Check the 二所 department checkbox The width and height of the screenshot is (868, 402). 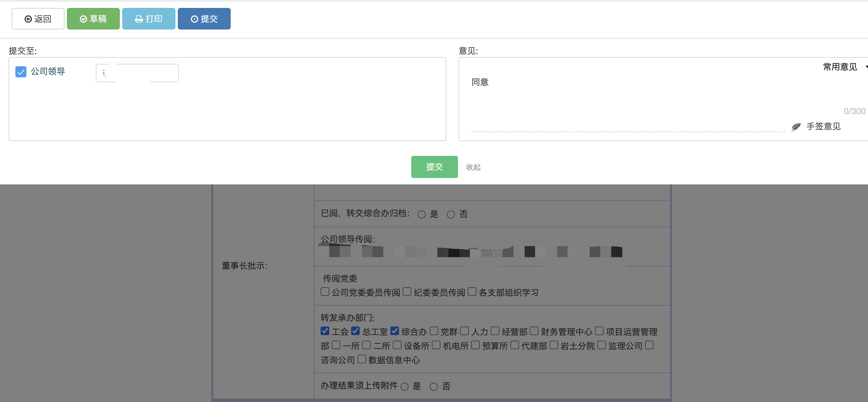point(367,345)
